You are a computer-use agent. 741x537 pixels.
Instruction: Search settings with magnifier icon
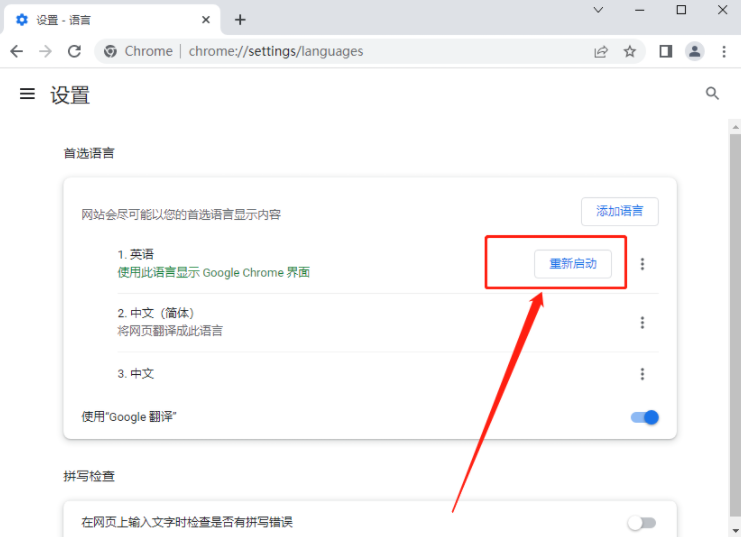coord(712,94)
